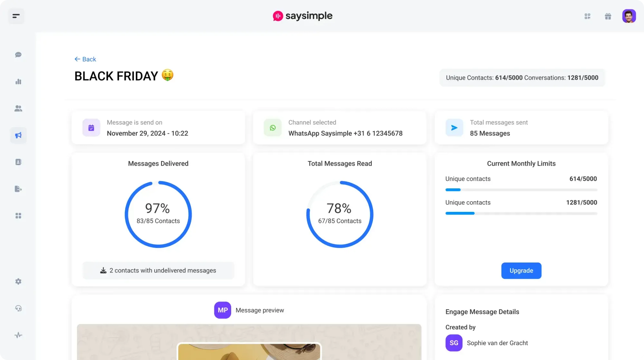Click the QR code icon in top bar
The image size is (644, 360).
(587, 16)
